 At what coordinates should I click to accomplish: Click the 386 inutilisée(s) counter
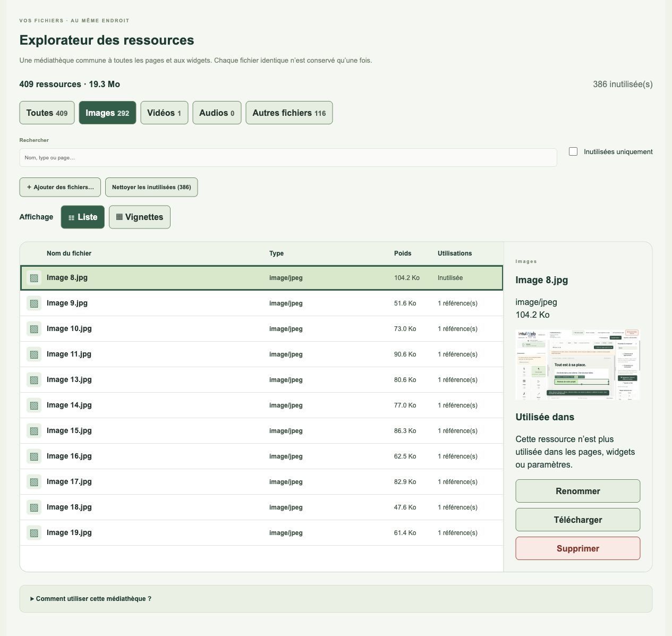click(x=623, y=84)
